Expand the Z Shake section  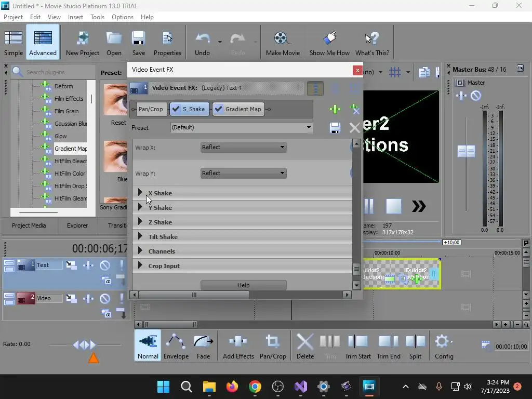(140, 221)
